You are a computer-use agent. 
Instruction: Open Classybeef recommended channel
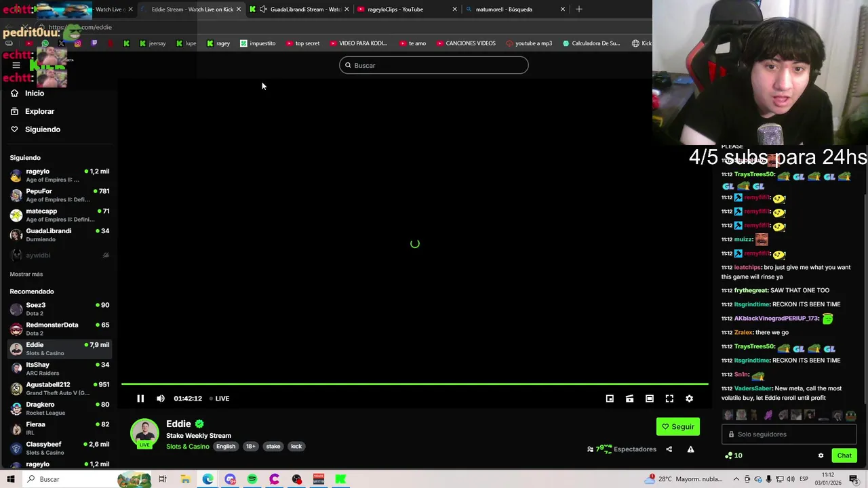[x=60, y=448]
